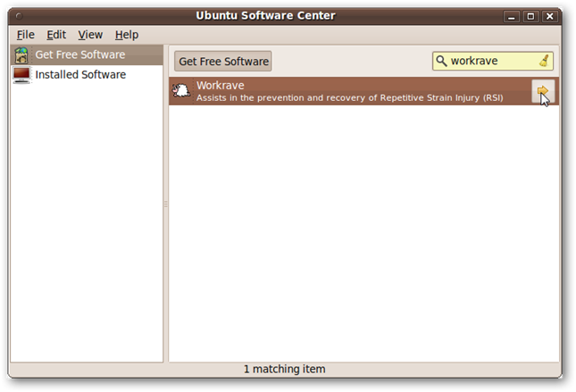
Task: Close the Ubuntu Software Center window
Action: [549, 16]
